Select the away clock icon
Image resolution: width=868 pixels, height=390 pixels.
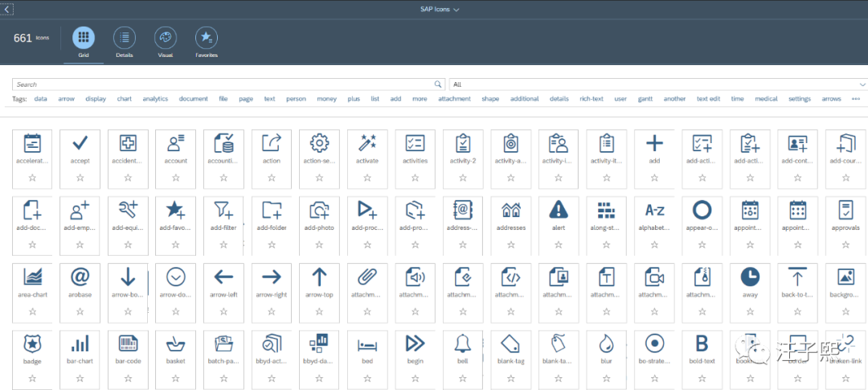tap(750, 277)
